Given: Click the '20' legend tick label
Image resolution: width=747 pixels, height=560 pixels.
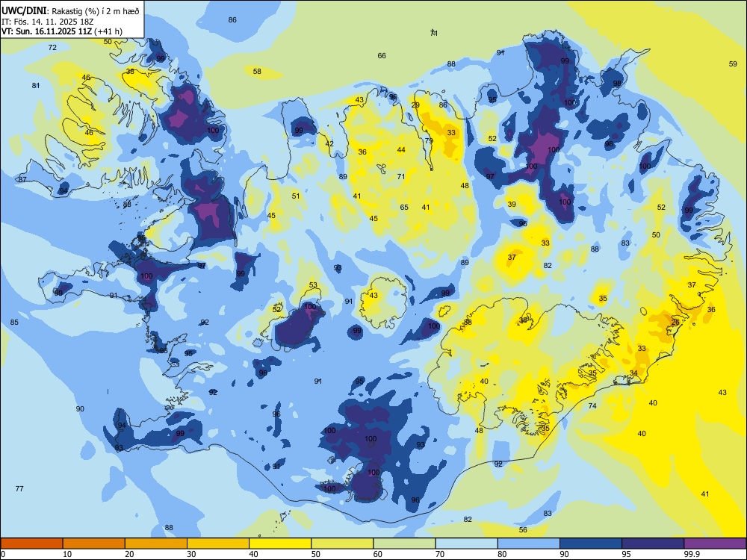Looking at the screenshot, I should 129,554.
